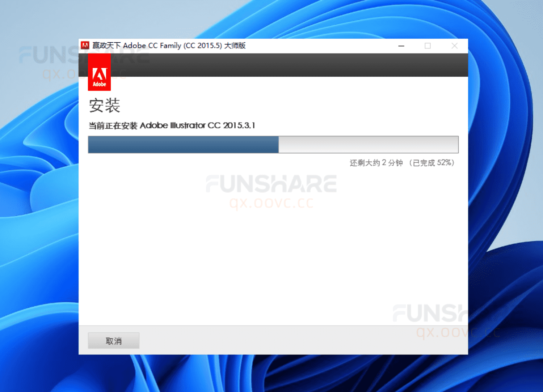Cancel the installation with the 取消 button
This screenshot has width=543, height=392.
click(x=113, y=341)
